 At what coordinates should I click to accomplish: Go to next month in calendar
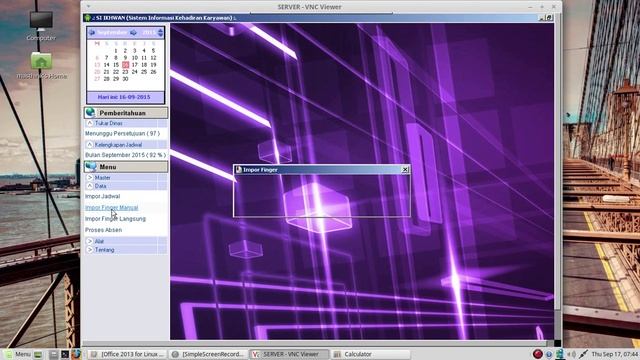tap(133, 32)
